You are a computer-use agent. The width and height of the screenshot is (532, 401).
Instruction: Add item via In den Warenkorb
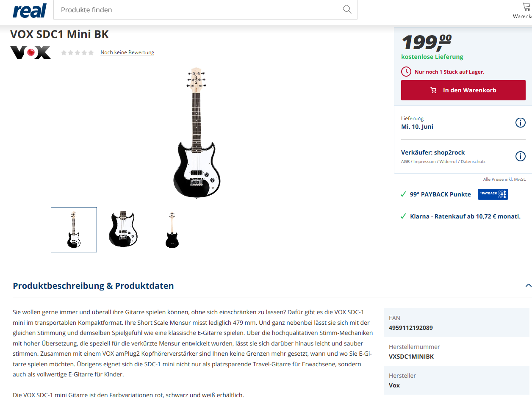click(x=463, y=90)
